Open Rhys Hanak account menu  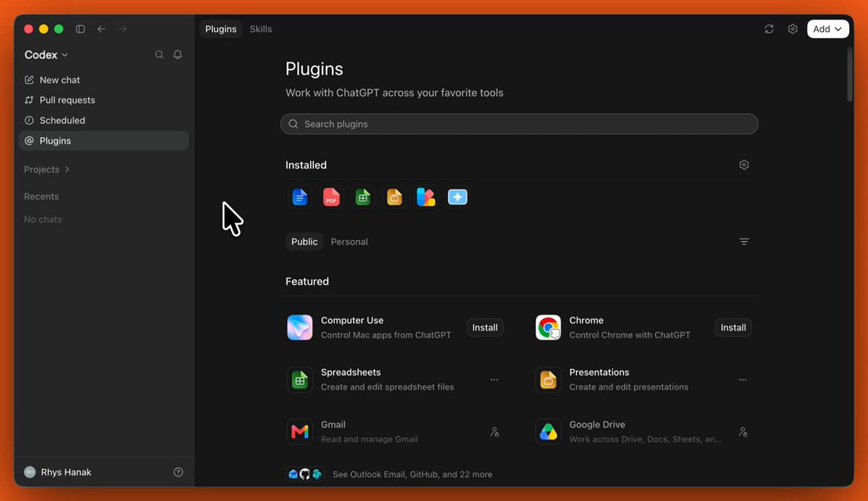(x=58, y=472)
